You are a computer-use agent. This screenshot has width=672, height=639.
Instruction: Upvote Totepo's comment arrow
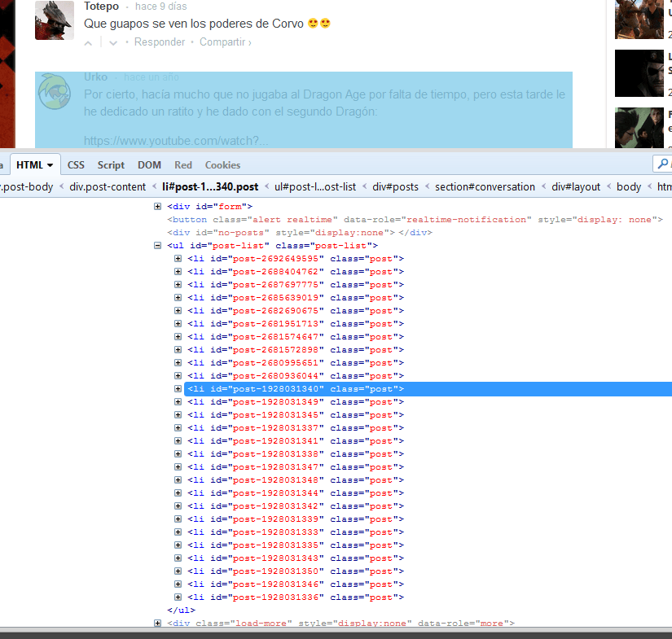coord(88,43)
